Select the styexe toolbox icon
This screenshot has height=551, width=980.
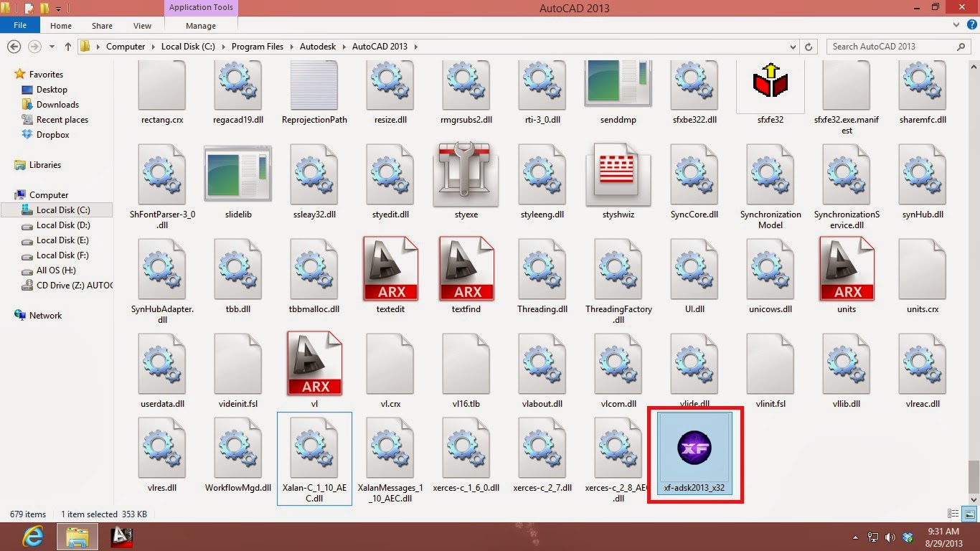pyautogui.click(x=466, y=175)
